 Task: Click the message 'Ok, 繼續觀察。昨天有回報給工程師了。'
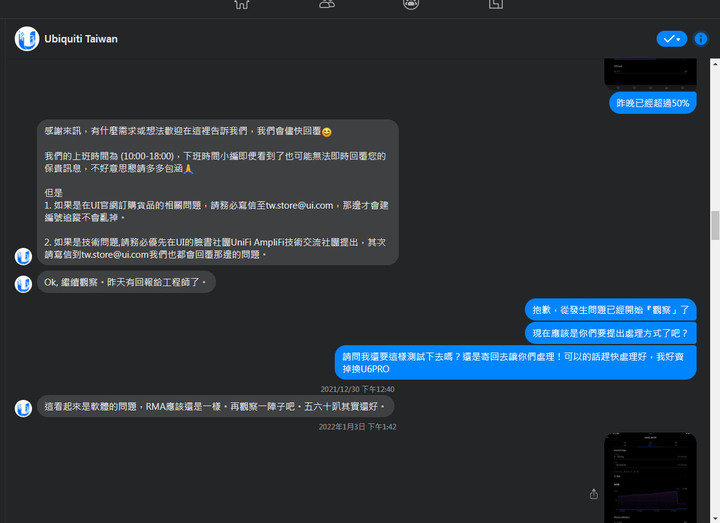coord(126,282)
